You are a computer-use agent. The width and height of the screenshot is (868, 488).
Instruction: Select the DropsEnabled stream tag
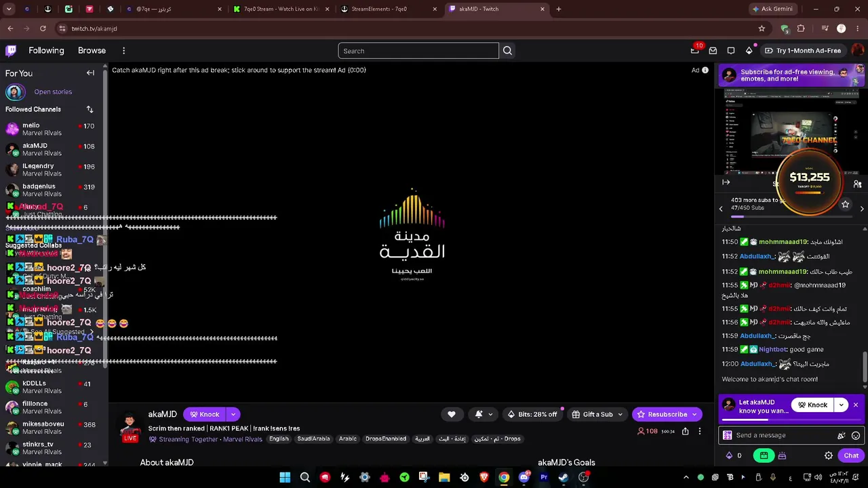click(386, 439)
